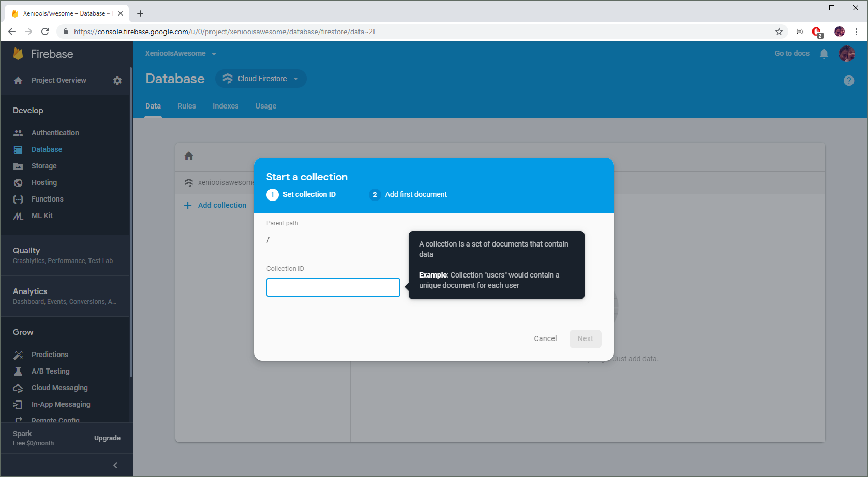Select the Cloud Messaging icon
Viewport: 868px width, 477px height.
pos(18,388)
